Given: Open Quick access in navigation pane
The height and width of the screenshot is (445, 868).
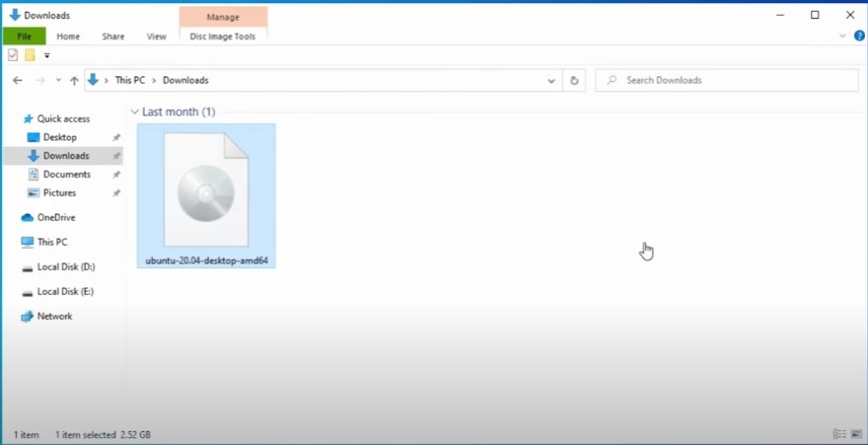Looking at the screenshot, I should click(x=63, y=119).
